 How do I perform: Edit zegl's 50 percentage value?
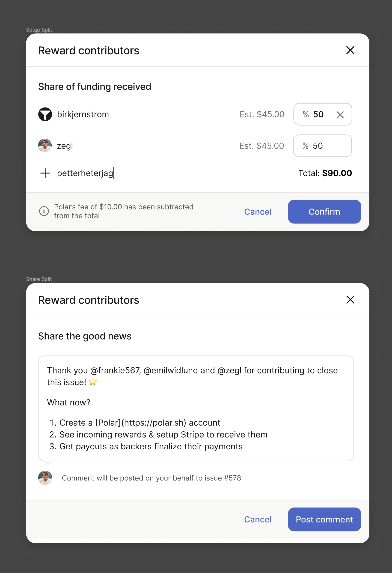tap(318, 146)
